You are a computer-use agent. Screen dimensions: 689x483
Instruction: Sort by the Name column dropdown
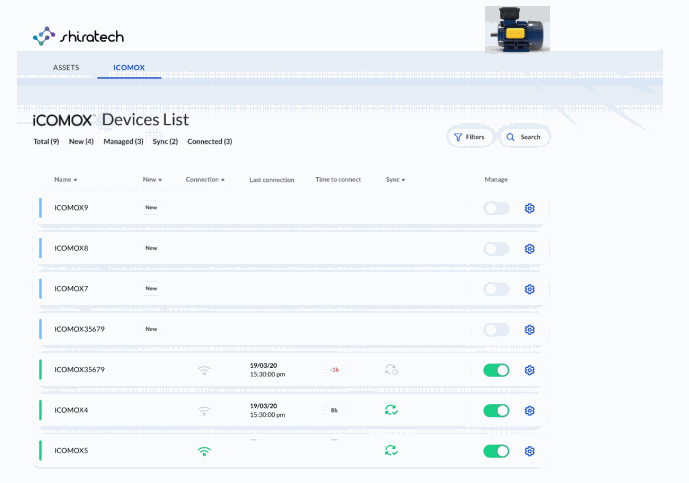[66, 180]
